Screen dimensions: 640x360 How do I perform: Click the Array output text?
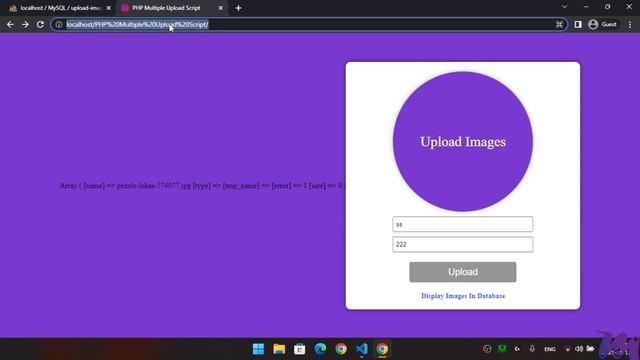202,186
